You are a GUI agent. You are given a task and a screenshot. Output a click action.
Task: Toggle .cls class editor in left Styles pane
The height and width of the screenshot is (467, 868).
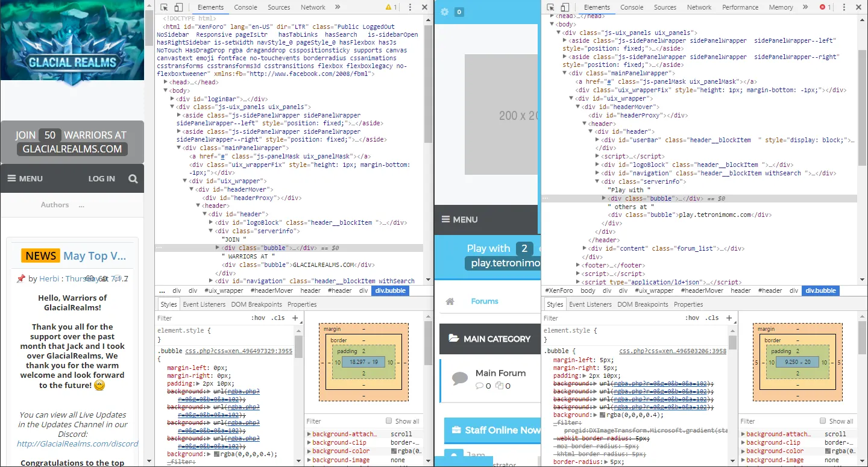coord(278,318)
